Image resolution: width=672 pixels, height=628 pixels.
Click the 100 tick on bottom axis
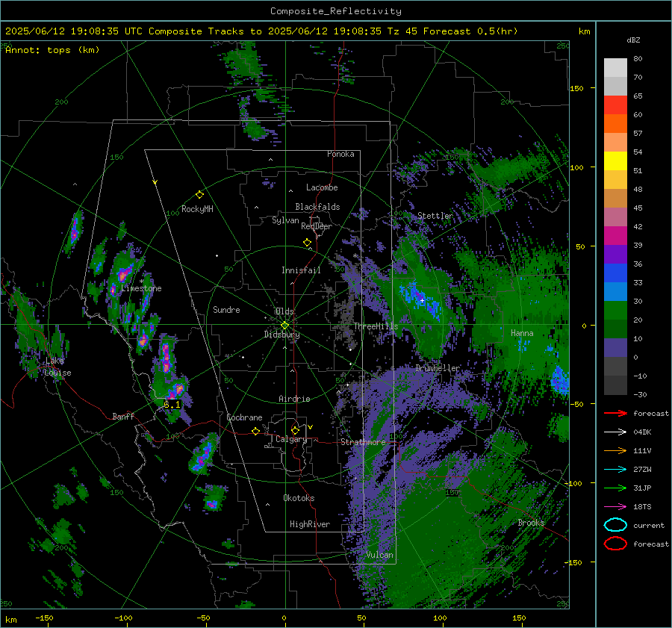(440, 618)
